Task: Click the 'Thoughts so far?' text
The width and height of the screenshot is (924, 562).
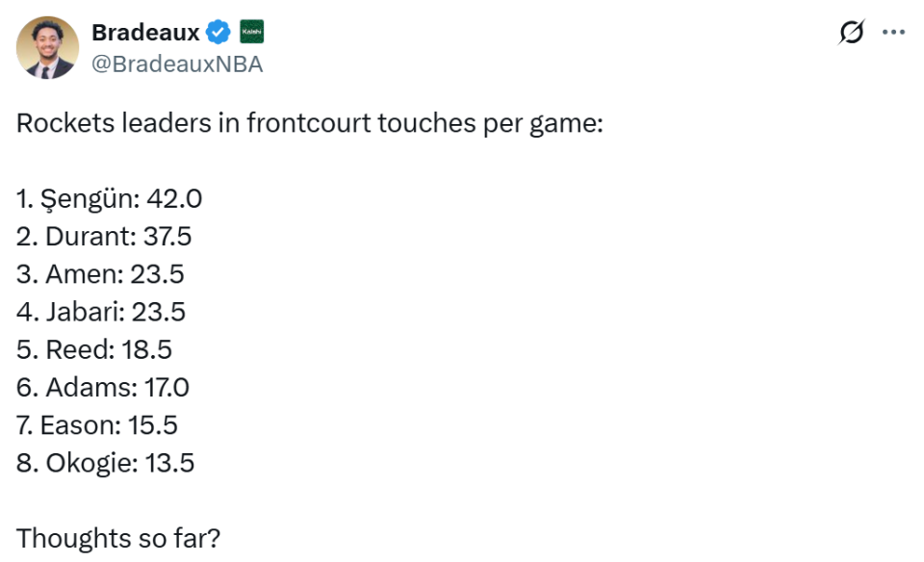Action: tap(118, 537)
